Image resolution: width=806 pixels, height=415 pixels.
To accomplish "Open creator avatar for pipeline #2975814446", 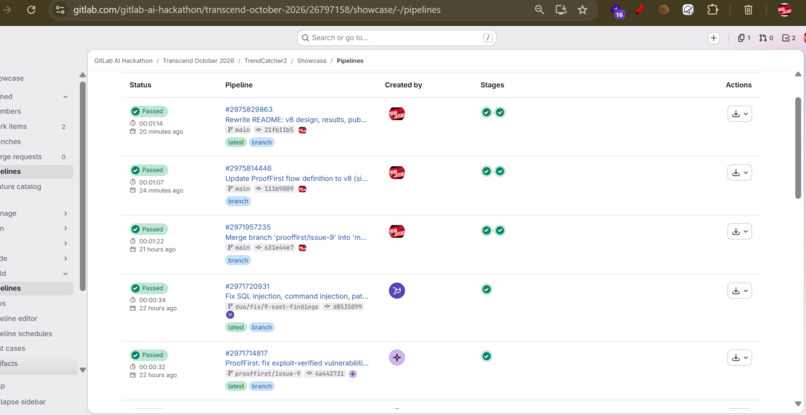I will (397, 173).
